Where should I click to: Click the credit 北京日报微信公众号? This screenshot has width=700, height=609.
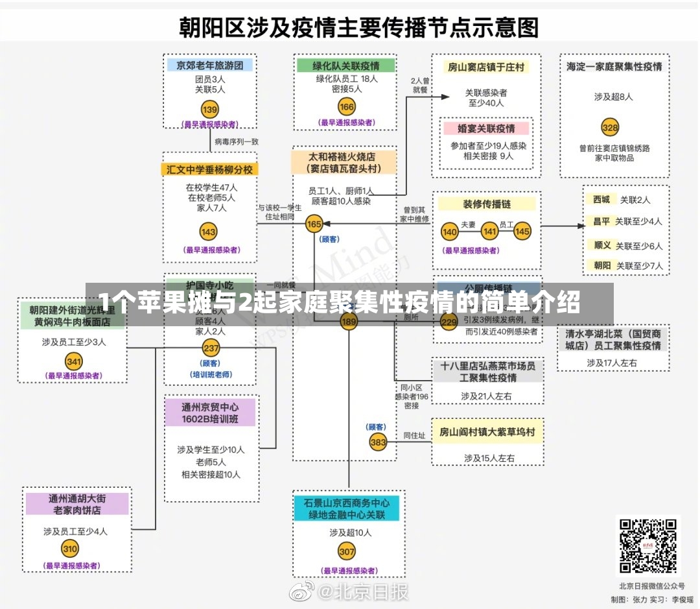point(651,586)
